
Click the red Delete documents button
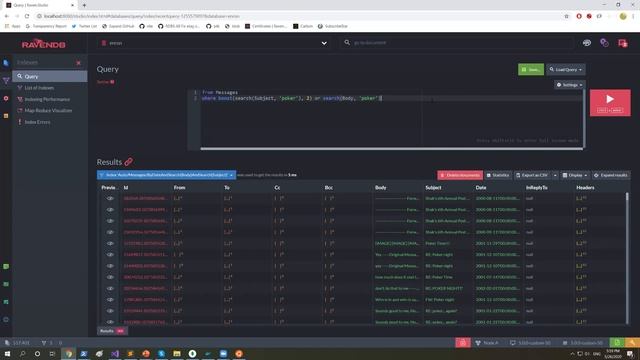coord(460,175)
